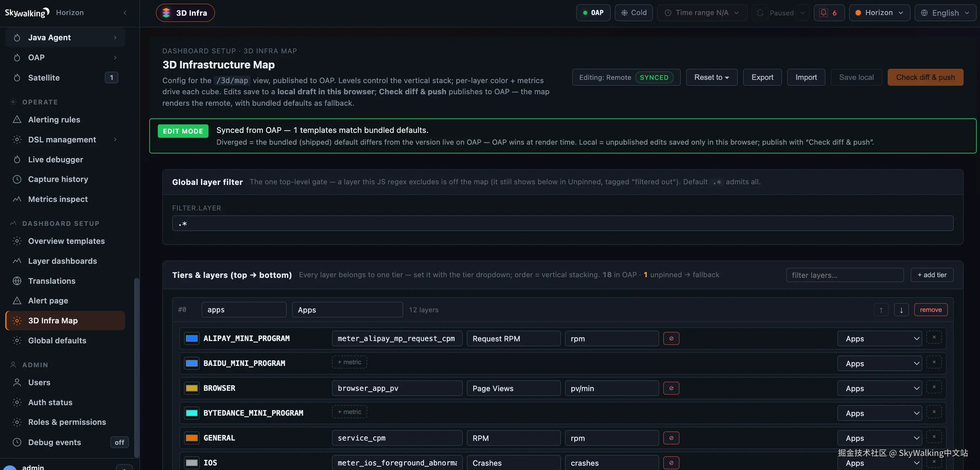Toggle the OAP status indicator
Image resolution: width=980 pixels, height=470 pixels.
[x=593, y=13]
